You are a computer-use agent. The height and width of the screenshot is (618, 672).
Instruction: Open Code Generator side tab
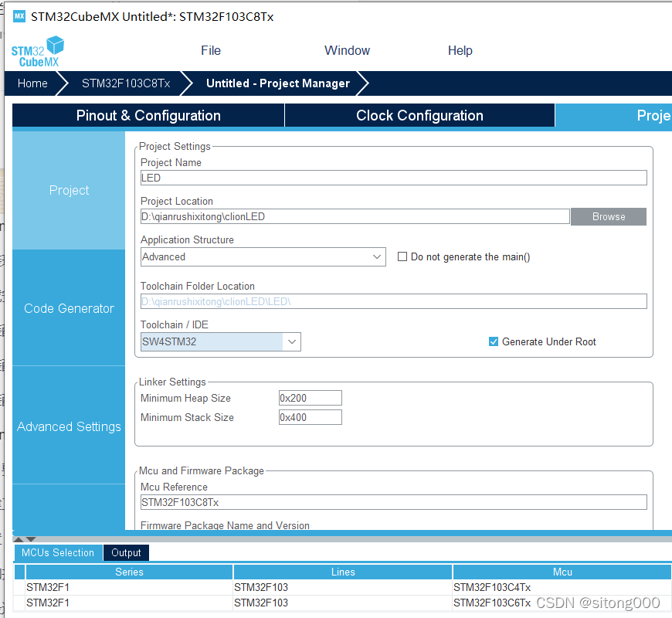click(69, 308)
